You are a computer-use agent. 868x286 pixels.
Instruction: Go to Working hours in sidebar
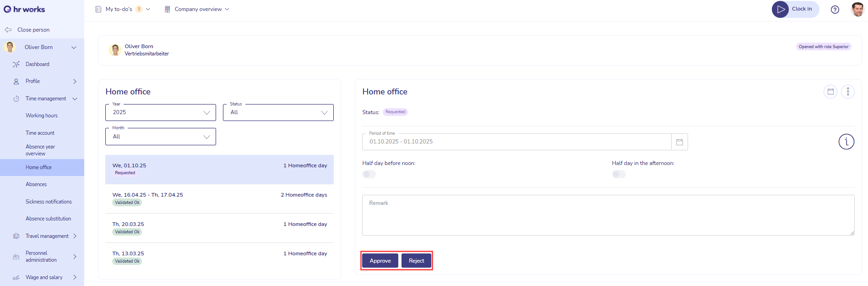(x=42, y=115)
